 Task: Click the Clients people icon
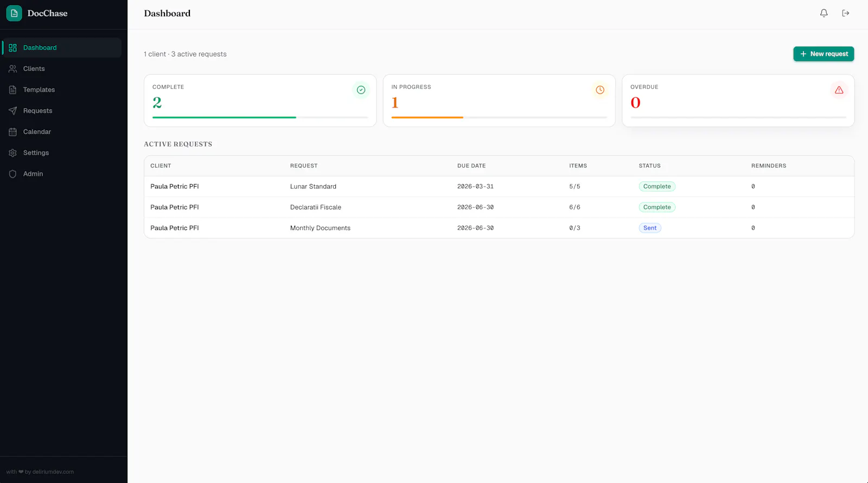[x=13, y=69]
